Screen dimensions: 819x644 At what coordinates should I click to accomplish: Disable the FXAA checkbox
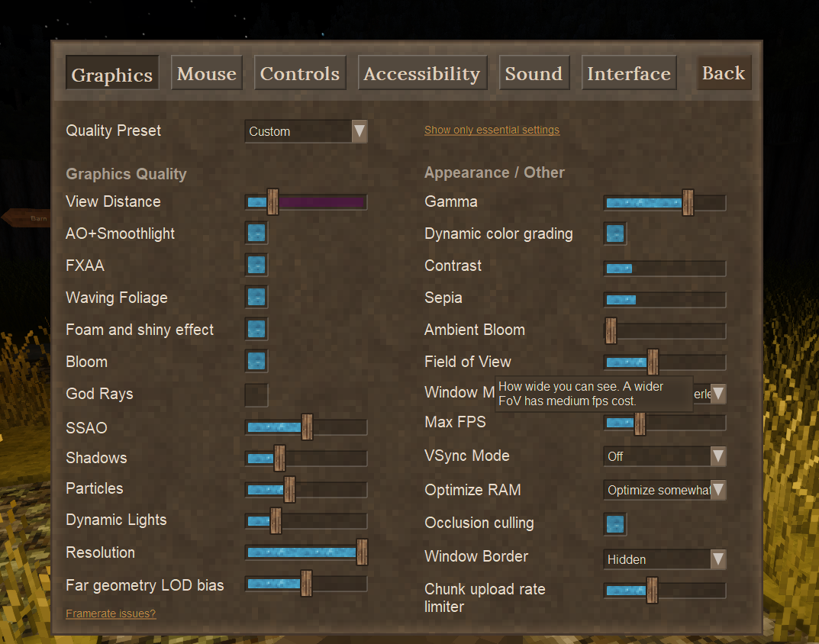point(256,265)
